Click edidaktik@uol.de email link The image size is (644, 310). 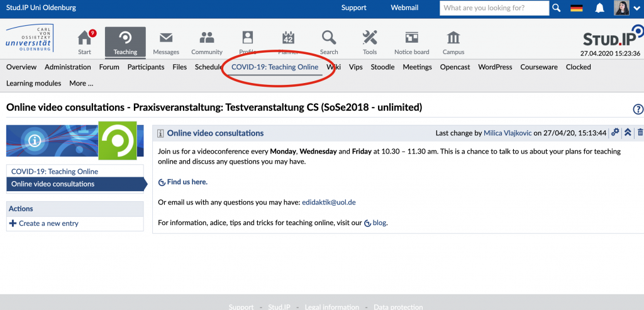(x=329, y=202)
